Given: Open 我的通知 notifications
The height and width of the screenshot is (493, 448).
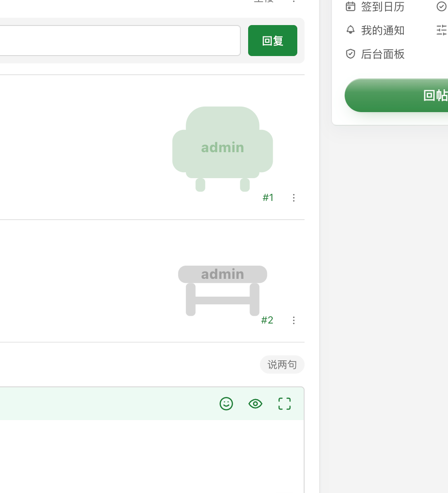Looking at the screenshot, I should (x=382, y=31).
